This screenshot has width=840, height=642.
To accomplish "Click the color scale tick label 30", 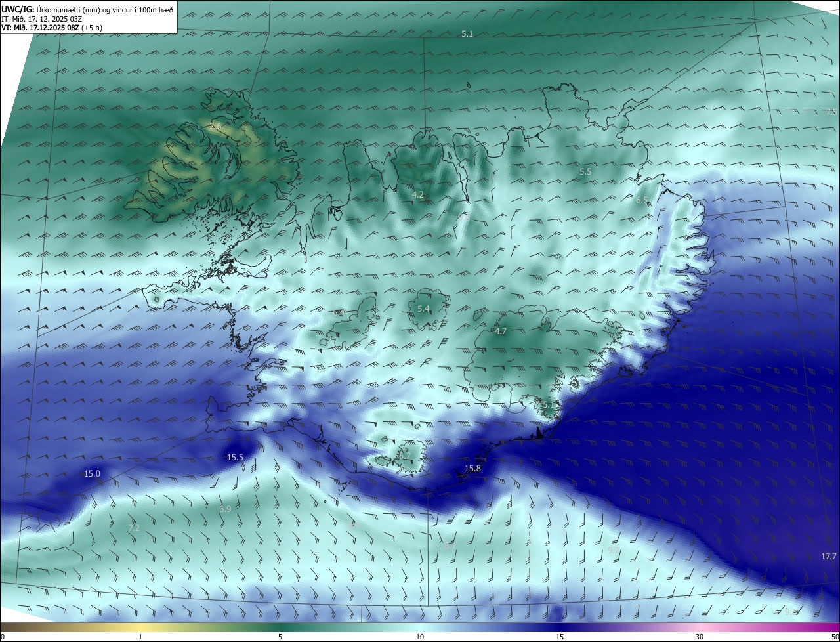I will click(x=700, y=637).
